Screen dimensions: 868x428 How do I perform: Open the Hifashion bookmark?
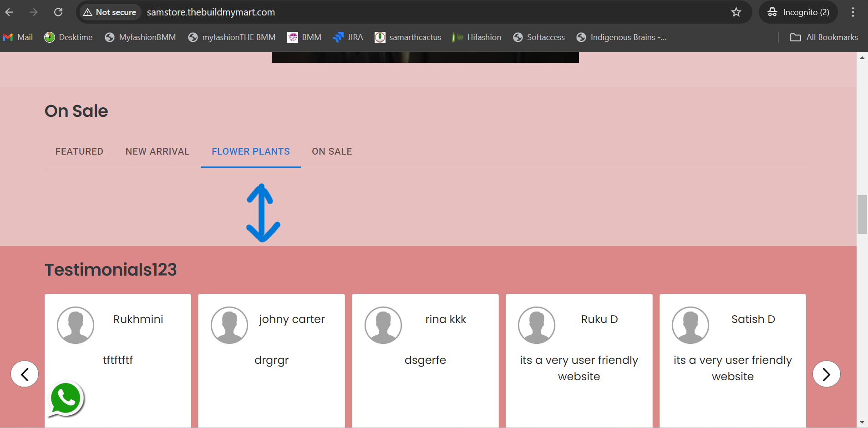[x=477, y=37]
